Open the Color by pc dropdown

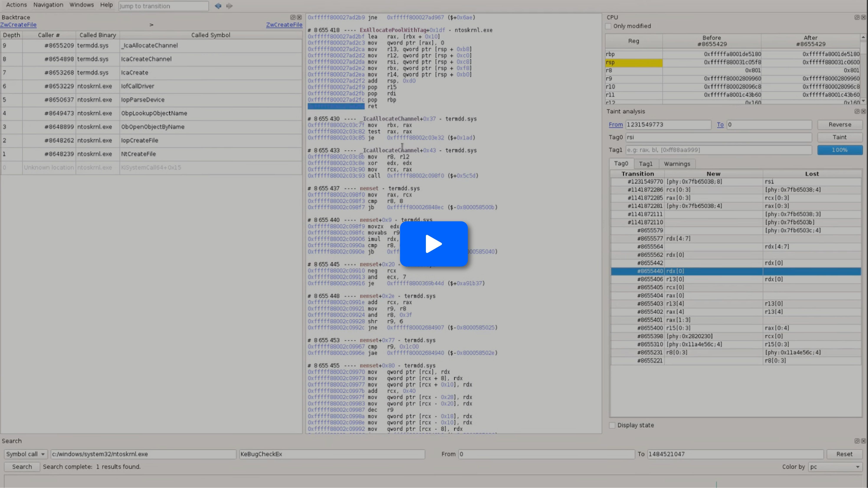tap(835, 467)
